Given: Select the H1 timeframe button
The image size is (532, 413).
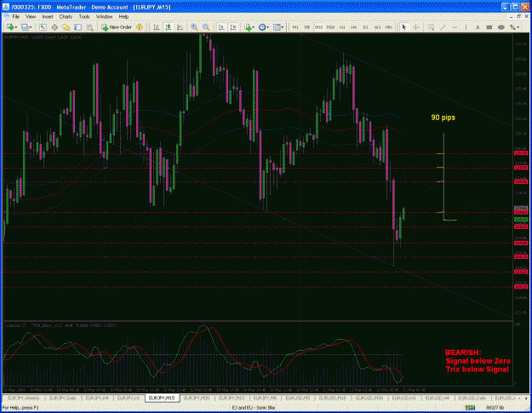Looking at the screenshot, I should click(x=342, y=27).
